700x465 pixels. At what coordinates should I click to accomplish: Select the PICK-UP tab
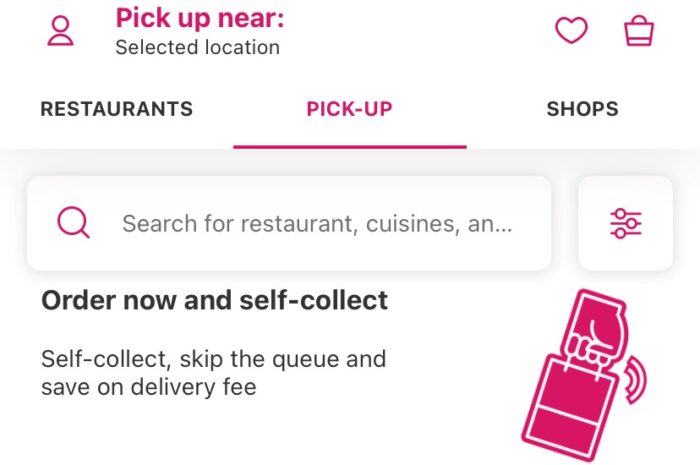coord(350,109)
